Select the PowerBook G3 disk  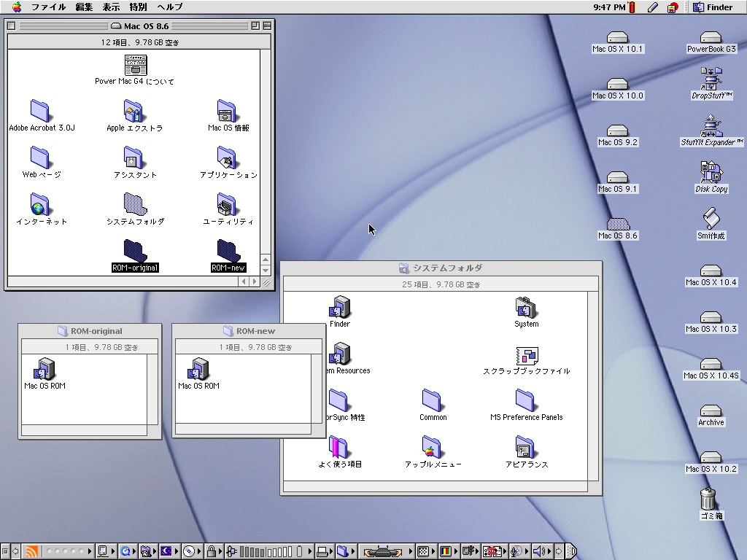pyautogui.click(x=711, y=37)
